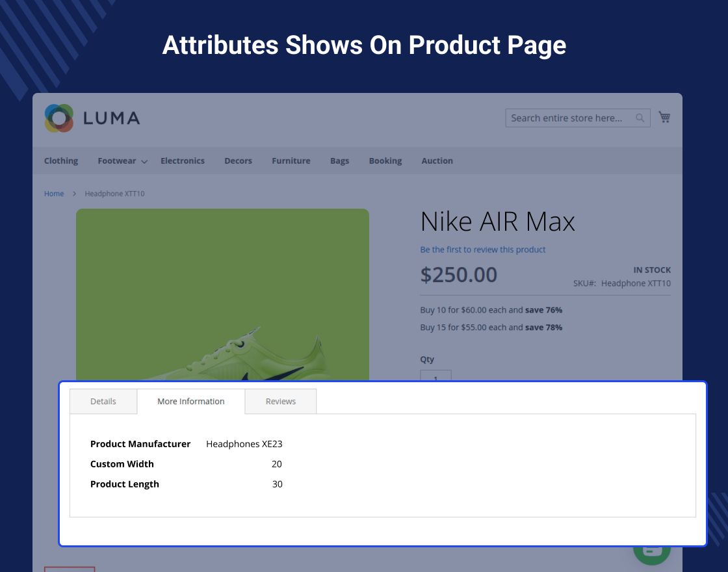Image resolution: width=728 pixels, height=572 pixels.
Task: Open the Footwear category
Action: [116, 161]
